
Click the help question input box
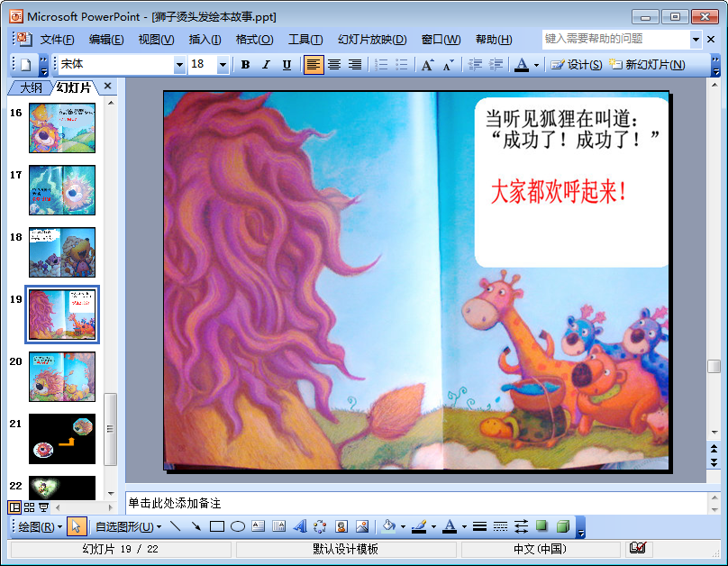(615, 40)
